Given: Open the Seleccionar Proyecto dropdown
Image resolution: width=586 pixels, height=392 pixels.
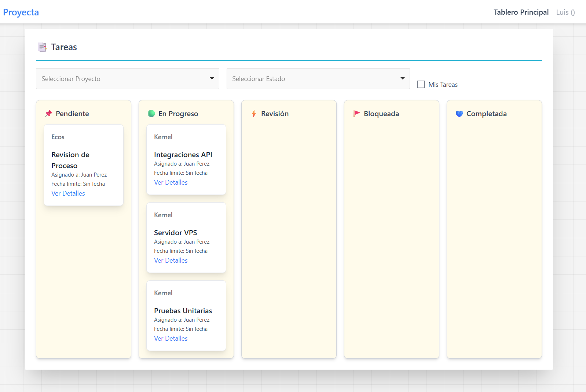Looking at the screenshot, I should tap(127, 79).
